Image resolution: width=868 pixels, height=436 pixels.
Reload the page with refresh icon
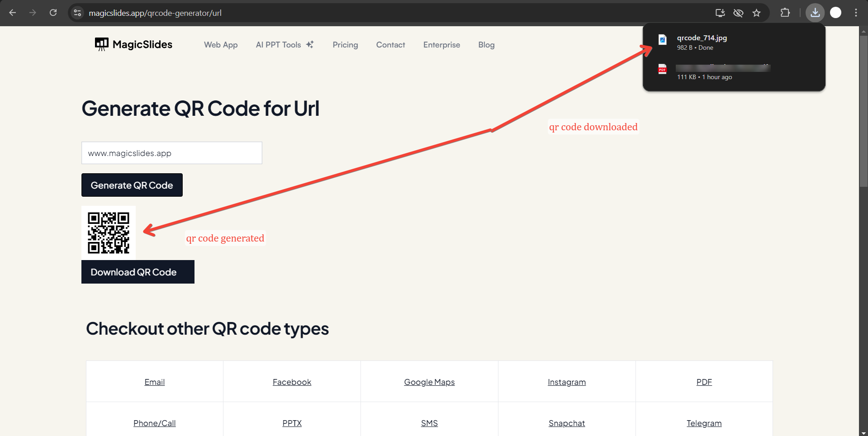tap(53, 13)
